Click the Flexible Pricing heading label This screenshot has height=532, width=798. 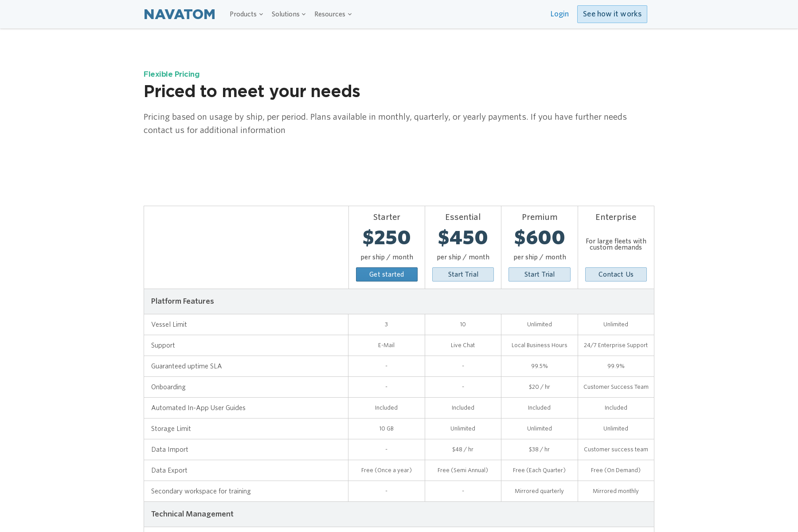point(172,74)
